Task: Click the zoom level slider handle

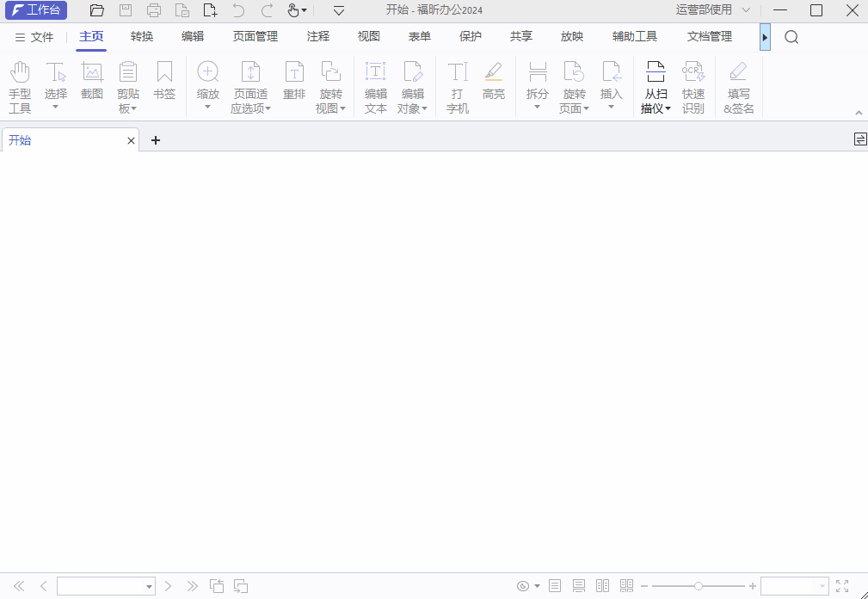Action: 698,585
